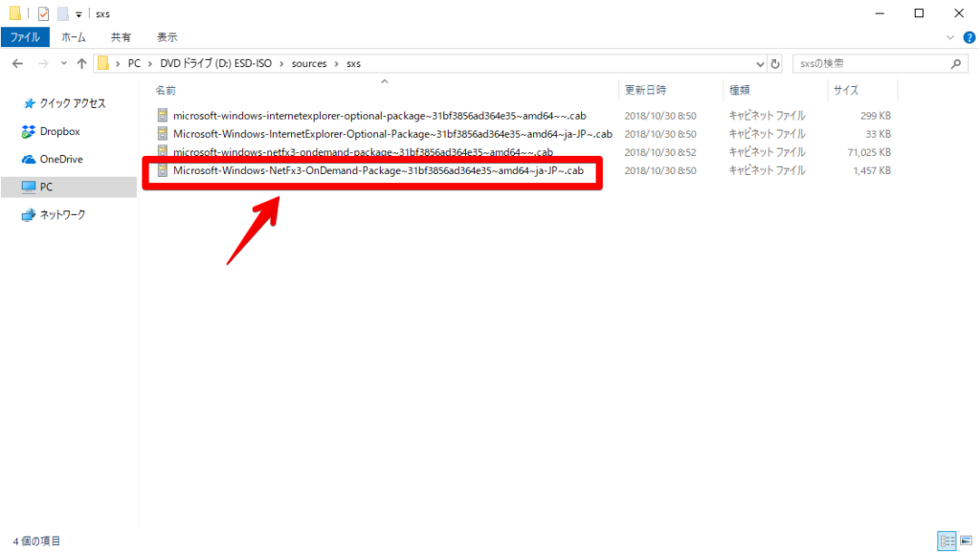Sort by 名前 column header

coord(166,91)
